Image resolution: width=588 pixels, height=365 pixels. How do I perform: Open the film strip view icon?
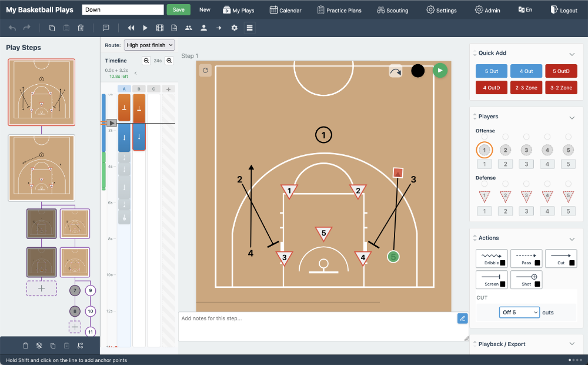coord(159,28)
